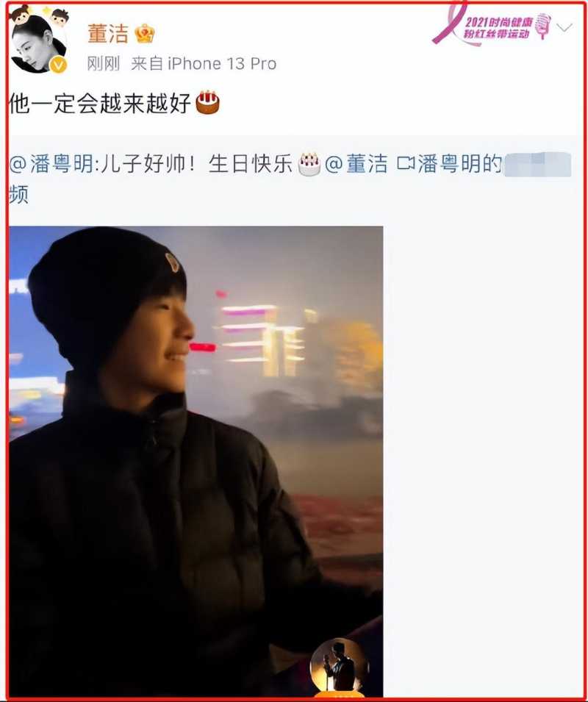Click the pink ribbon campaign icon
The width and height of the screenshot is (588, 702).
coord(449,24)
